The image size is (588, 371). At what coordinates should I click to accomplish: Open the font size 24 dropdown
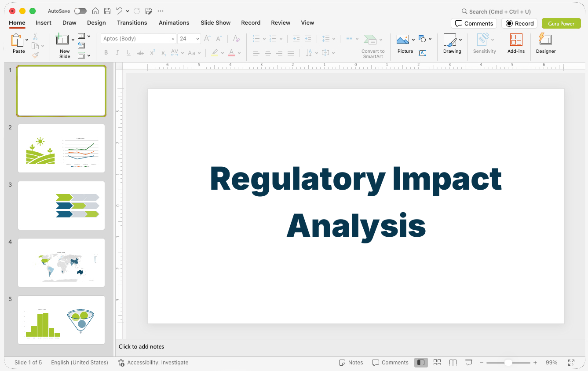pyautogui.click(x=189, y=39)
